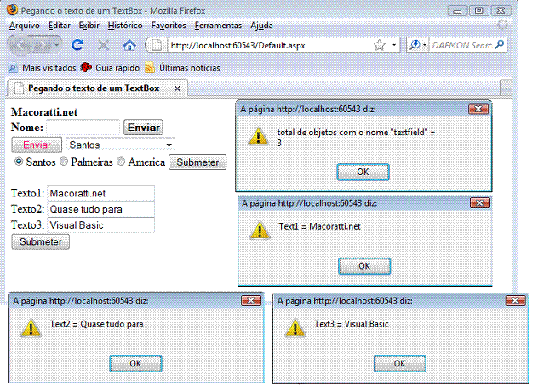Click the Forward arrow in navigation bar
Viewport: 538px width, 392px height.
41,45
